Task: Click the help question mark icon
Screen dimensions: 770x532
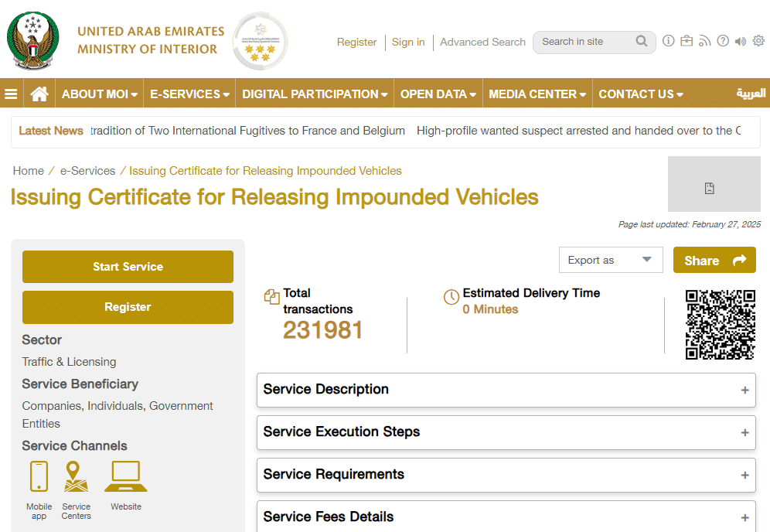Action: pyautogui.click(x=723, y=42)
